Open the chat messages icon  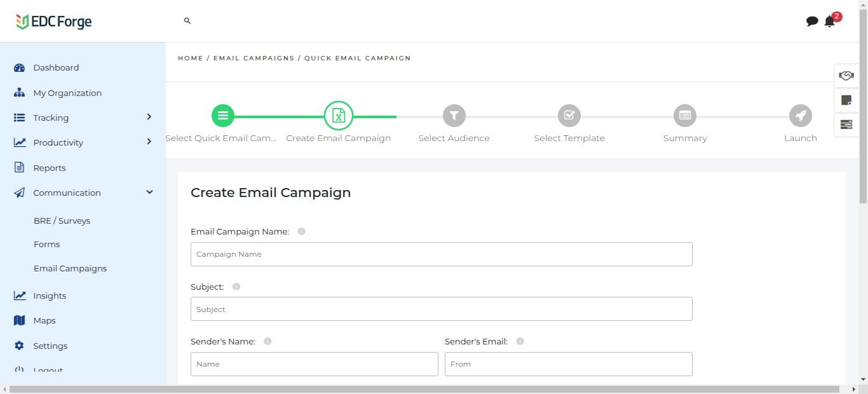[811, 22]
